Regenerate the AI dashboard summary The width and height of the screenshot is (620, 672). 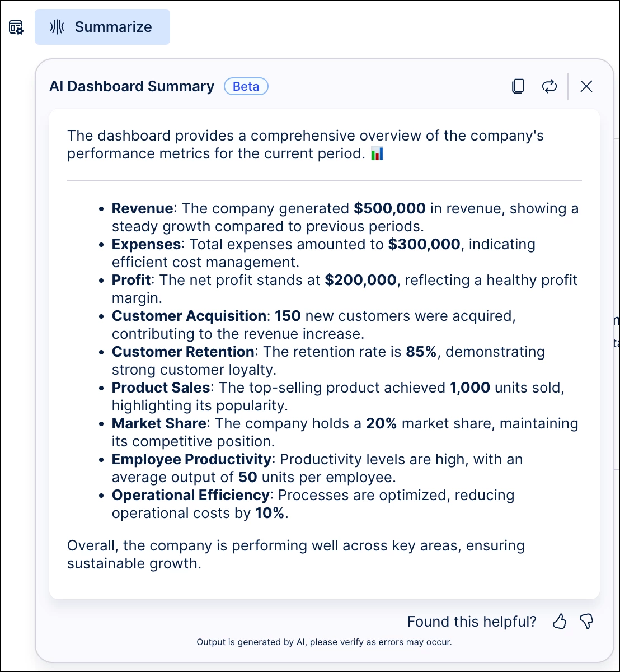pyautogui.click(x=549, y=86)
